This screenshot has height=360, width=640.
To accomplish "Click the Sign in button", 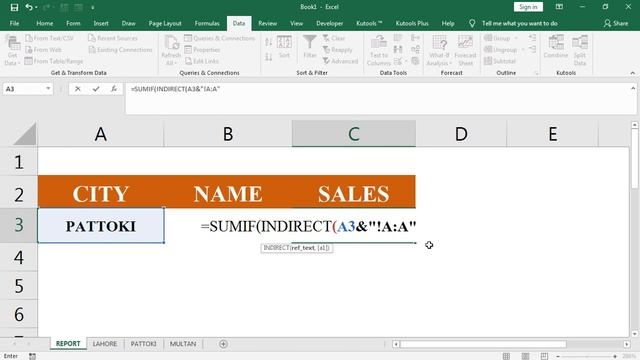I will (x=528, y=7).
